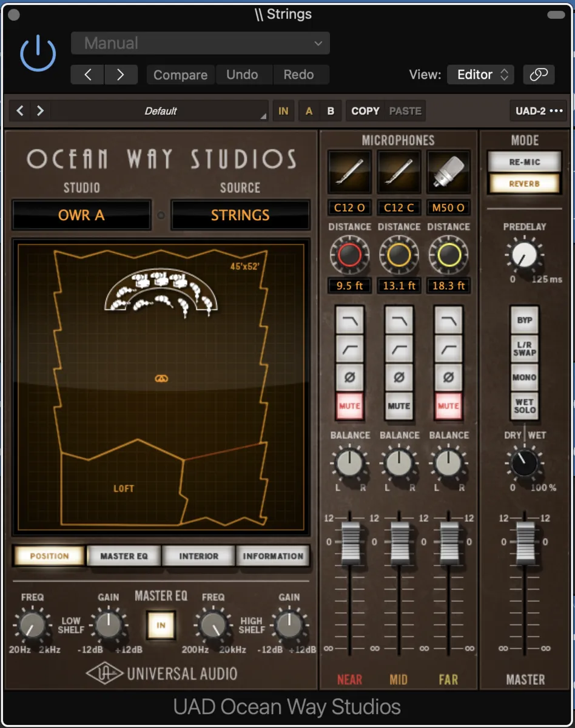This screenshot has width=575, height=728.
Task: Click the UAD-2 ellipsis menu button
Action: click(538, 111)
